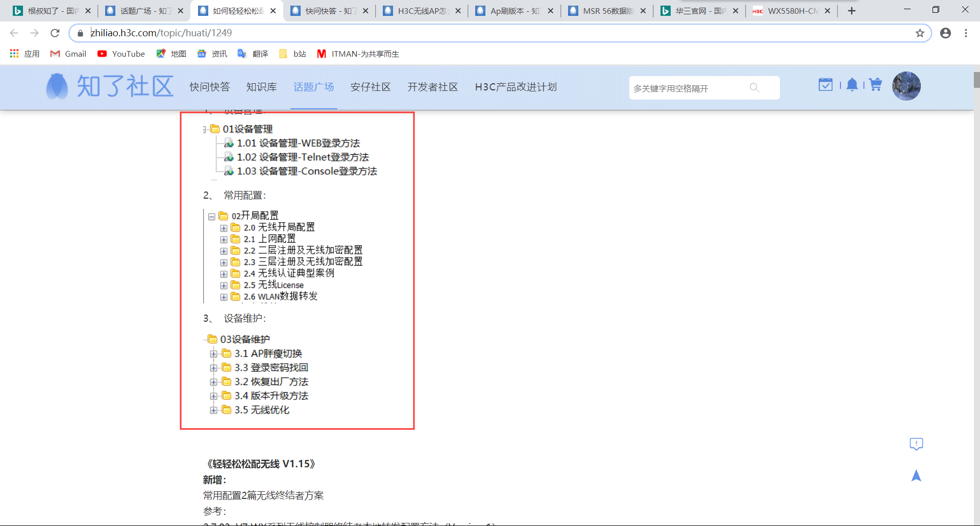The image size is (980, 526).
Task: Open the 知识库 navigation item
Action: click(x=261, y=87)
